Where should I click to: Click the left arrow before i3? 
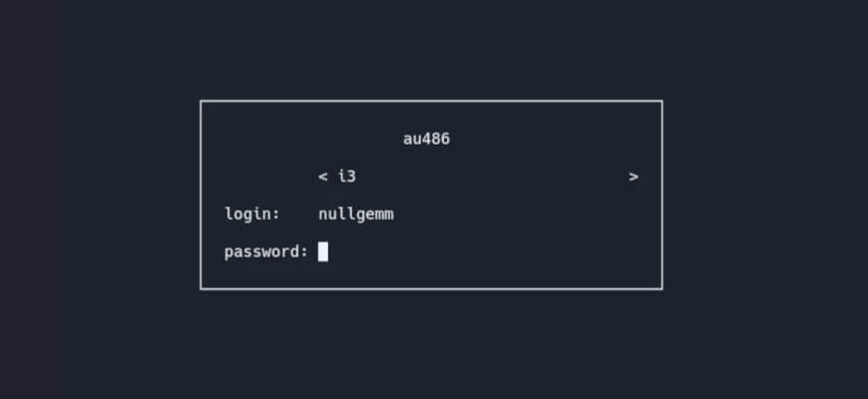tap(323, 178)
